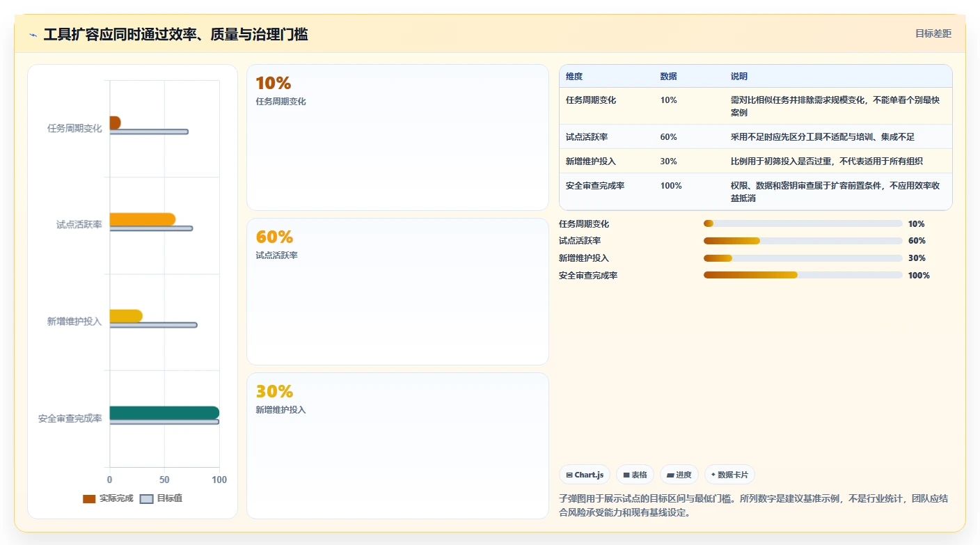Click the brown 任务周期变化 actual bar in chart
The image size is (980, 545).
(x=115, y=123)
